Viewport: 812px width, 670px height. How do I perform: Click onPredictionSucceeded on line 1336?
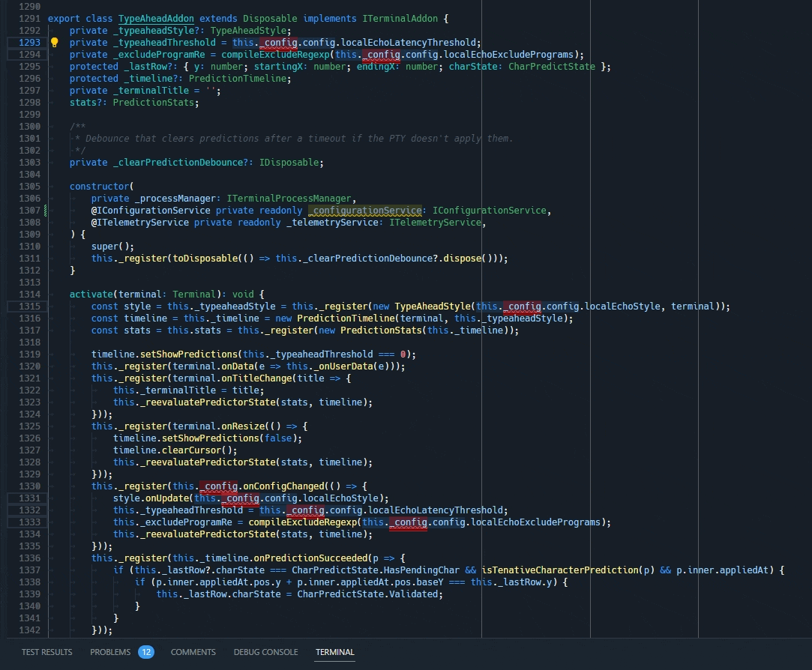point(310,558)
